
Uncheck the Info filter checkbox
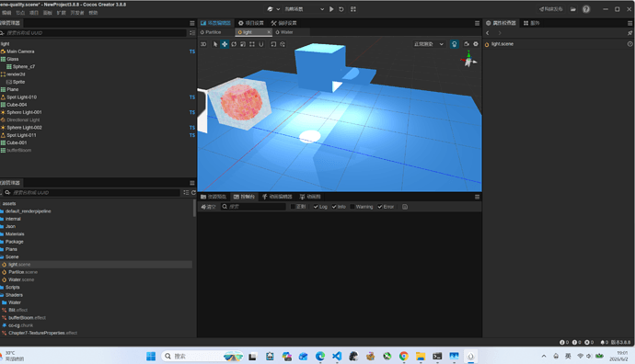click(334, 207)
